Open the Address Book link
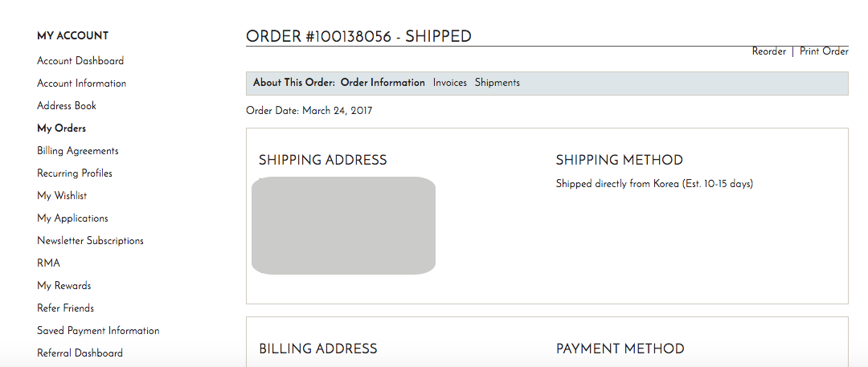This screenshot has width=868, height=367. point(67,106)
